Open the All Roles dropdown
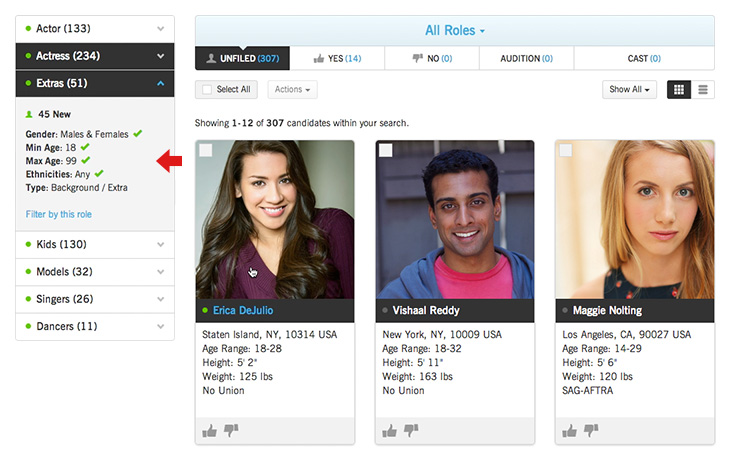The image size is (730, 463). click(x=455, y=31)
